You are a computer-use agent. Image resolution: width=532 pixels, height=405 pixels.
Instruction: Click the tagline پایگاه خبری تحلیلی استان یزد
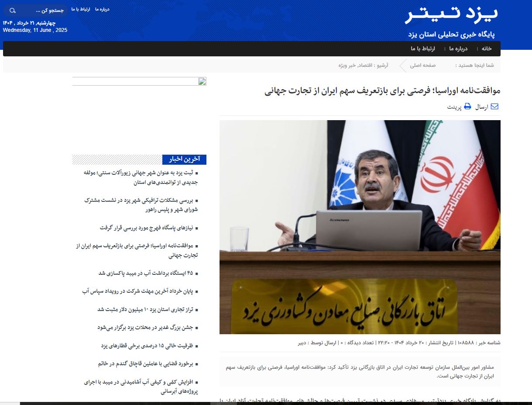pyautogui.click(x=451, y=34)
